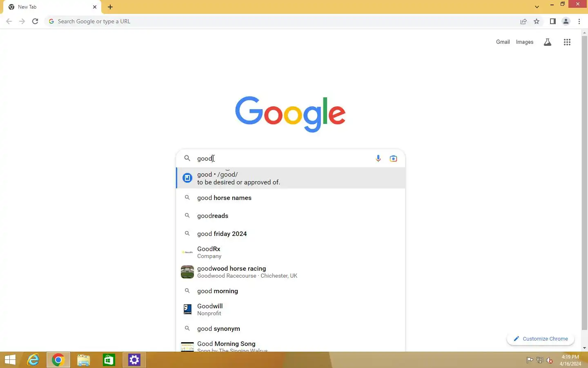Select the good definition suggestion
Image resolution: width=588 pixels, height=368 pixels.
click(291, 178)
